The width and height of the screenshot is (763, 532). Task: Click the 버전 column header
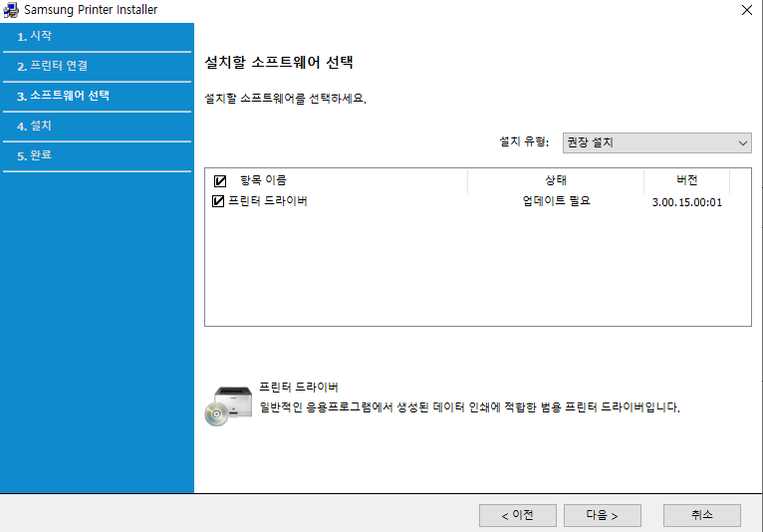point(686,180)
